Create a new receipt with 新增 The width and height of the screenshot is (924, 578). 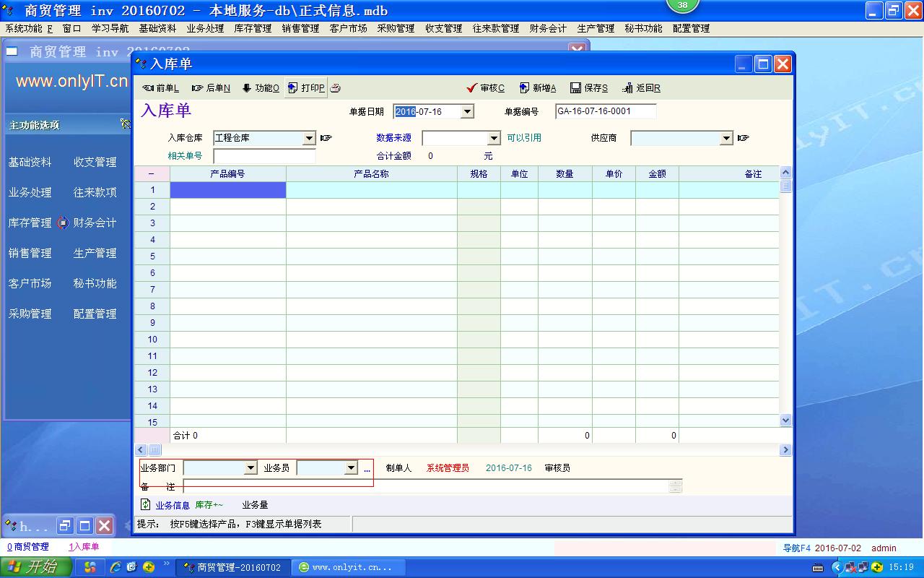pyautogui.click(x=538, y=88)
